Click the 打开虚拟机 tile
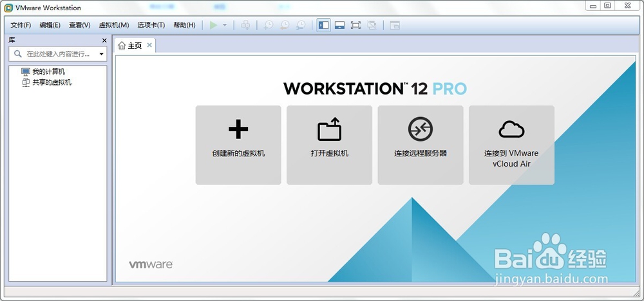Screen dimensions: 644x301 coord(329,145)
